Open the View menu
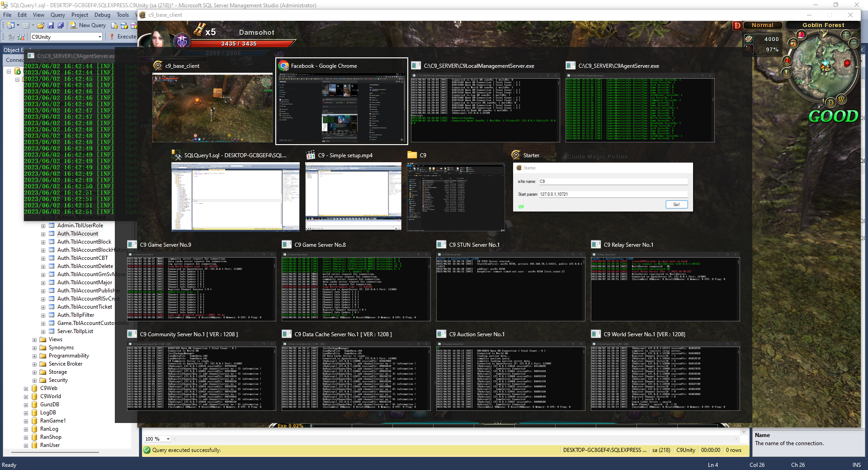Viewport: 868px width, 470px height. (39, 15)
